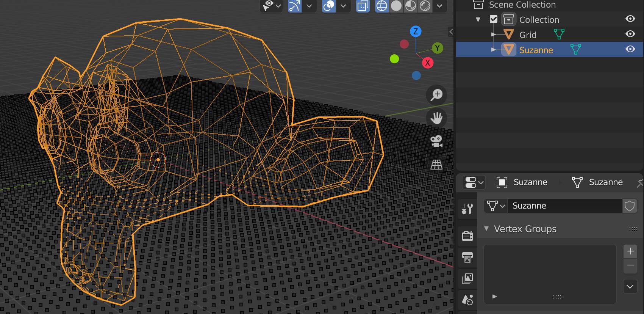Open the mesh data-block browse dropdown
This screenshot has width=644, height=314.
click(496, 206)
